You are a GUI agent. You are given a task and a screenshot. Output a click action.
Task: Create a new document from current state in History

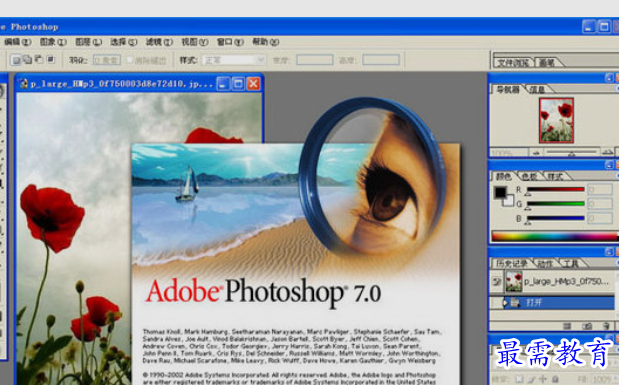click(x=567, y=326)
